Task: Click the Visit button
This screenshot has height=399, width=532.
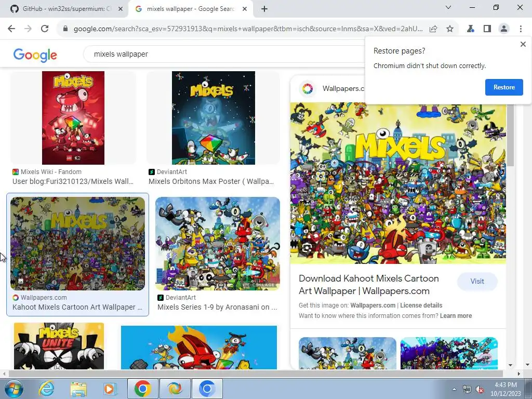Action: 477,281
